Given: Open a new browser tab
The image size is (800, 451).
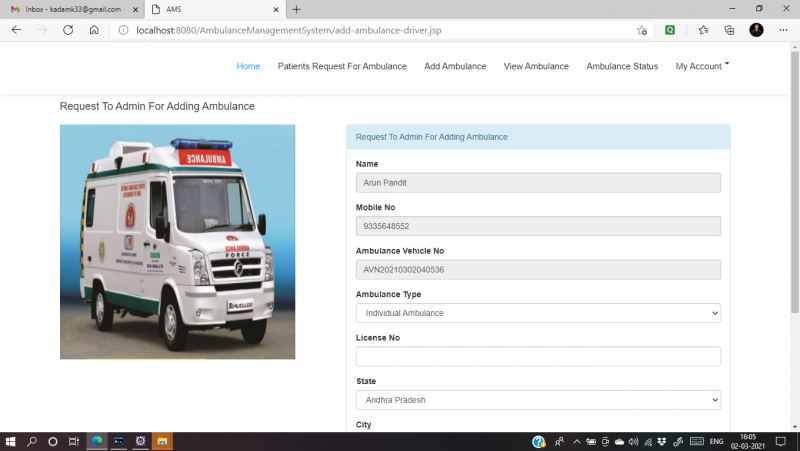Looking at the screenshot, I should tap(296, 9).
